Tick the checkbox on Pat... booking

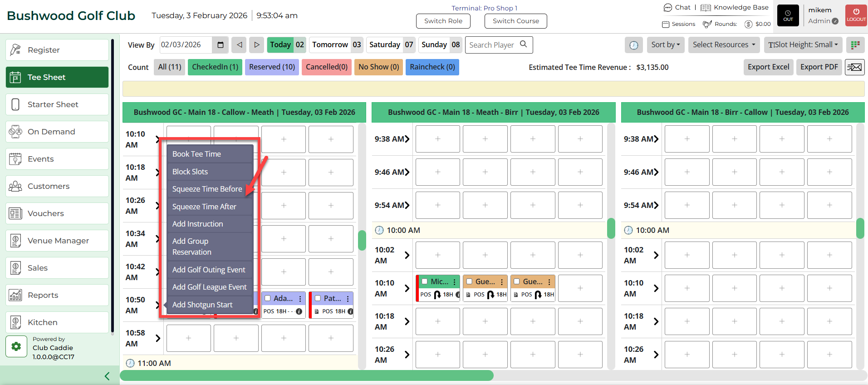[x=318, y=298]
